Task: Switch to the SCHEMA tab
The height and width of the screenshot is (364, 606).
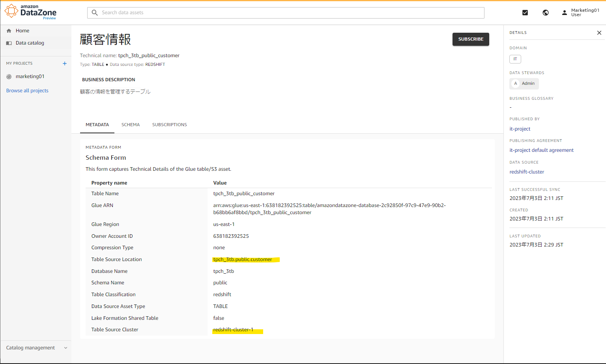Action: 131,125
